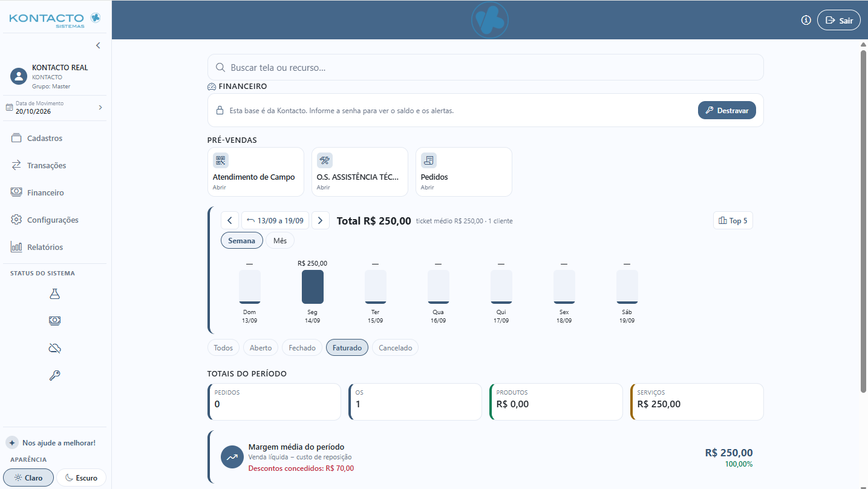The height and width of the screenshot is (489, 868).
Task: Open the Transações menu
Action: coord(55,165)
